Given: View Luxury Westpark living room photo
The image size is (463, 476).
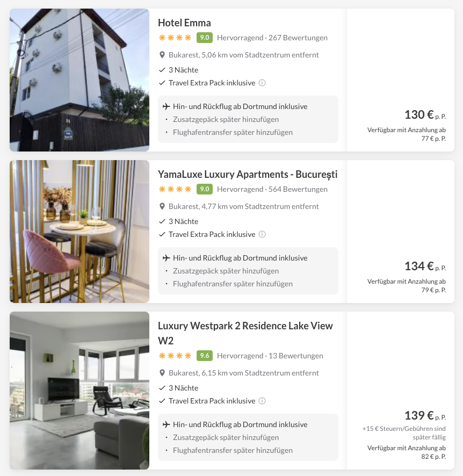Looking at the screenshot, I should coord(79,391).
